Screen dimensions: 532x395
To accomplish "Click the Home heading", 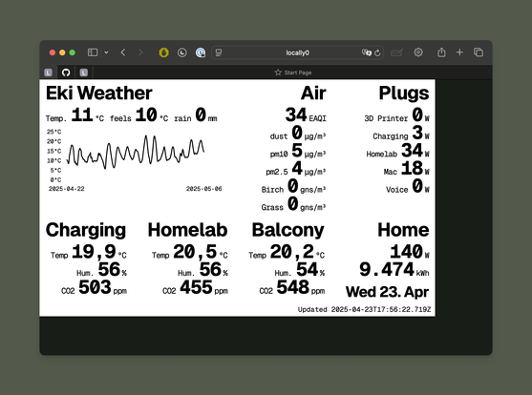I will pos(403,230).
